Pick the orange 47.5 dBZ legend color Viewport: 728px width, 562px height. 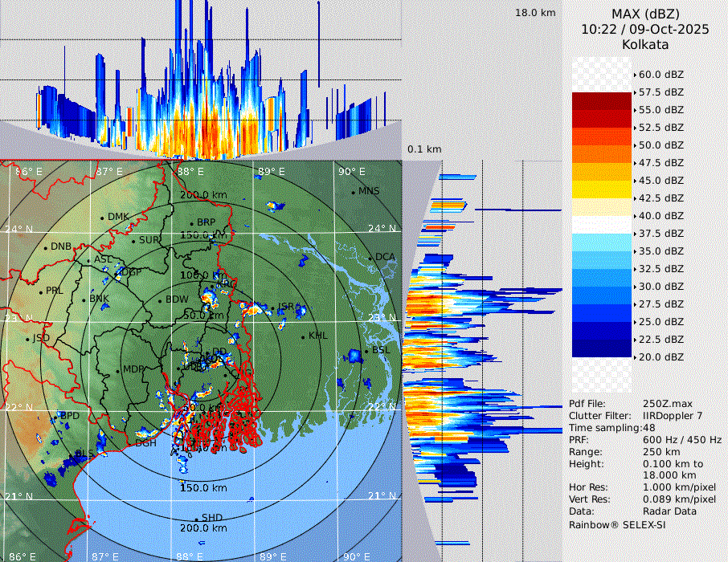(602, 154)
